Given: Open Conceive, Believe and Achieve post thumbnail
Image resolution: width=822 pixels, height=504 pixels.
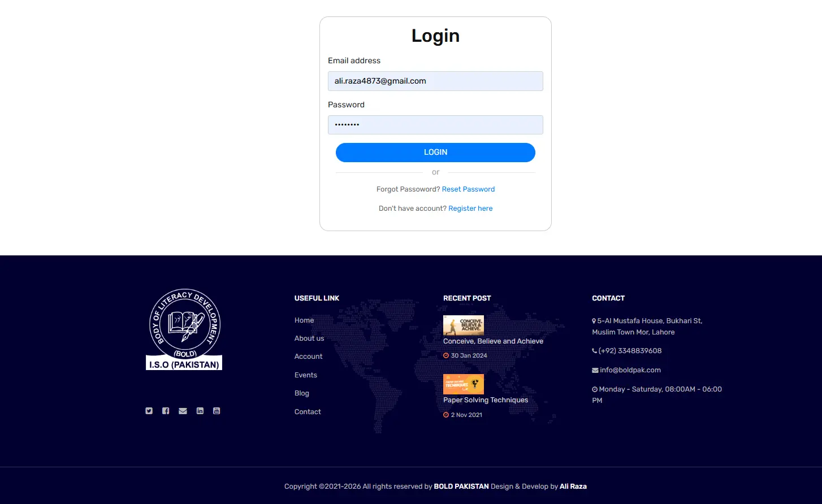Looking at the screenshot, I should pos(464,325).
